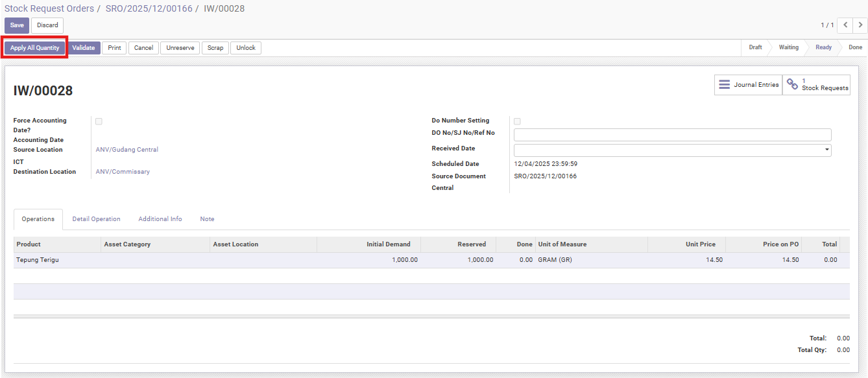Click the Apply All Quantity button

pos(34,48)
